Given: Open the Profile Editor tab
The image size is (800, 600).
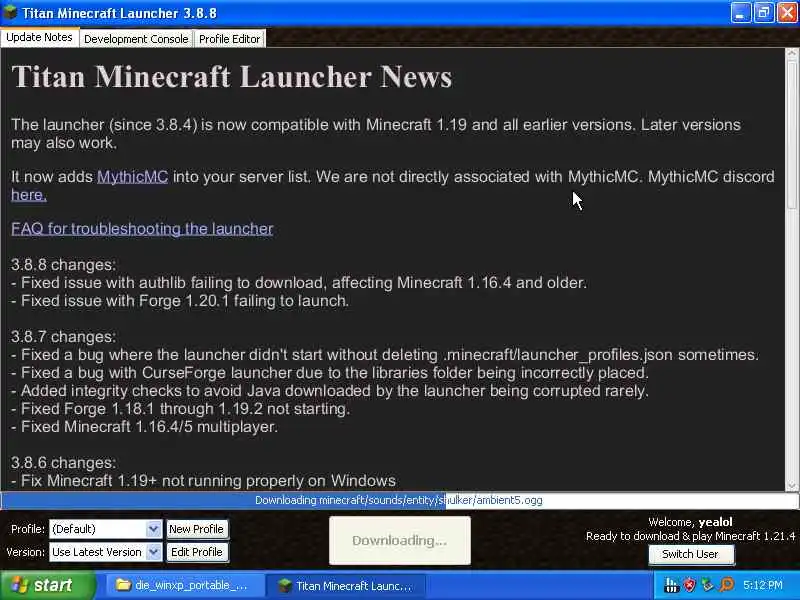Looking at the screenshot, I should [x=230, y=39].
